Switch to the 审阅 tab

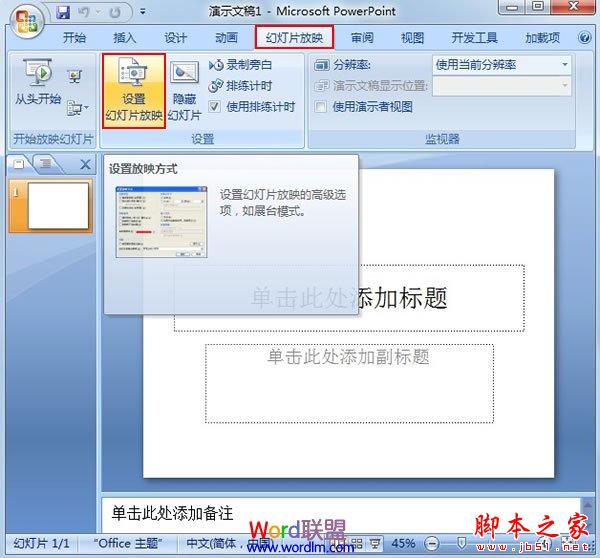[362, 38]
